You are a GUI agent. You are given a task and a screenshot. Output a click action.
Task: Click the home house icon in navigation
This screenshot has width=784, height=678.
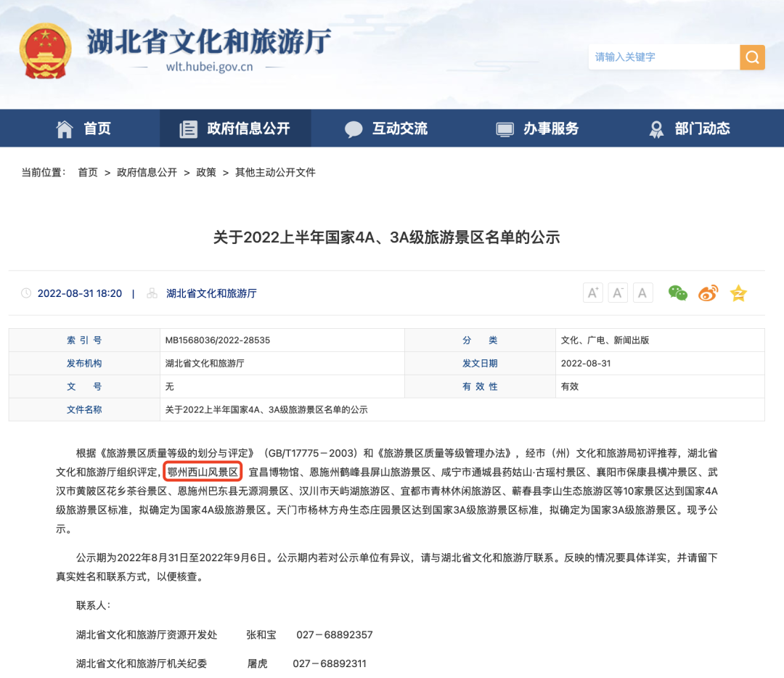(65, 129)
